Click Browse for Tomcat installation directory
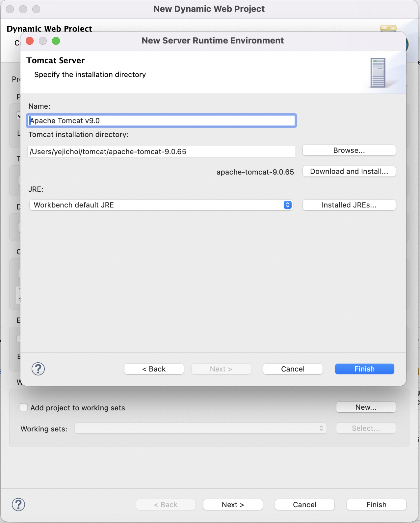The image size is (420, 523). pos(349,150)
